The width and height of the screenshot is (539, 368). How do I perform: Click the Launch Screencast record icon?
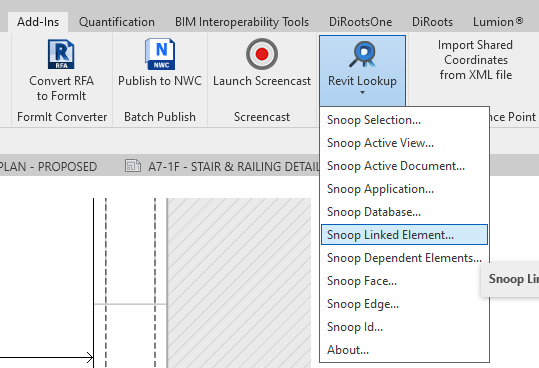tap(262, 54)
